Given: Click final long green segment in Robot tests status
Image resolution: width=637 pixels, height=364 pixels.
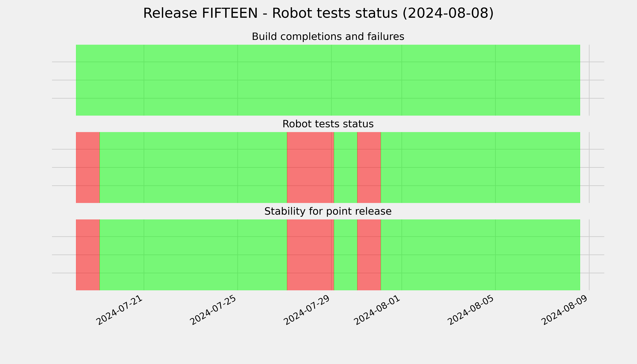Looking at the screenshot, I should (x=480, y=167).
